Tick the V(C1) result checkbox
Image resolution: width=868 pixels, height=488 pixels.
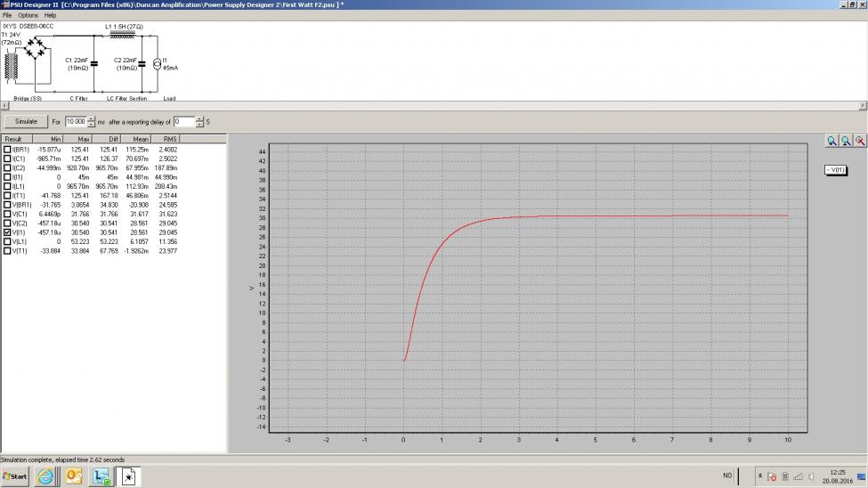pos(8,214)
